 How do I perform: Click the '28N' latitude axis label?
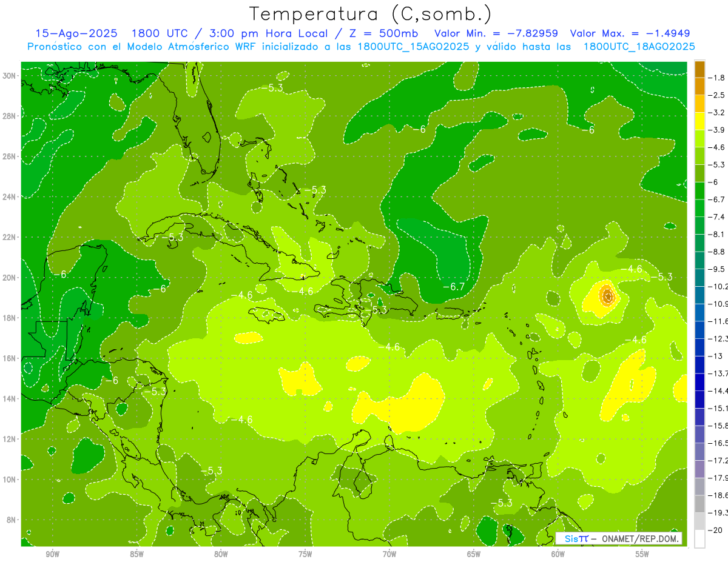click(10, 116)
